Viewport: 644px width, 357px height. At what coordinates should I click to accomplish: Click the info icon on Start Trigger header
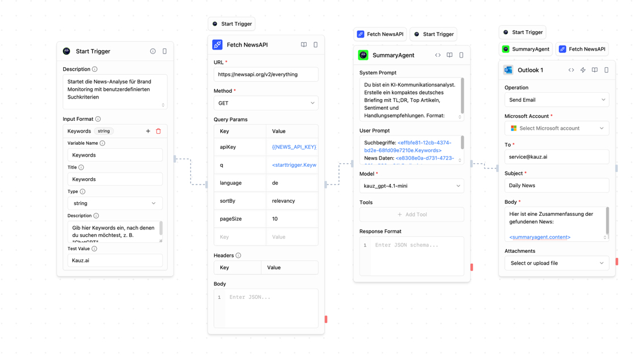153,51
